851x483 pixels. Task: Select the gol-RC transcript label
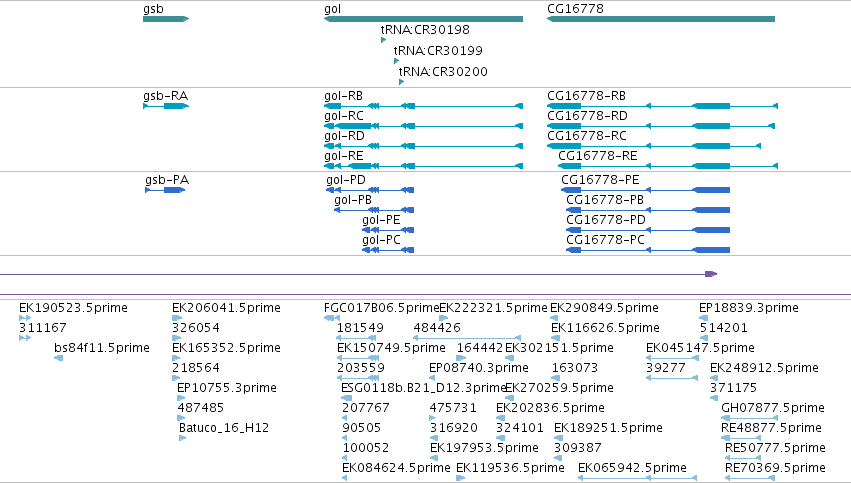click(x=344, y=116)
